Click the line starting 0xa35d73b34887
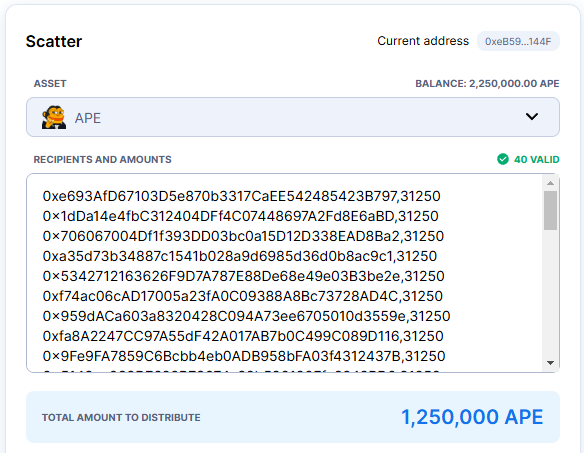The height and width of the screenshot is (453, 584). point(239,256)
